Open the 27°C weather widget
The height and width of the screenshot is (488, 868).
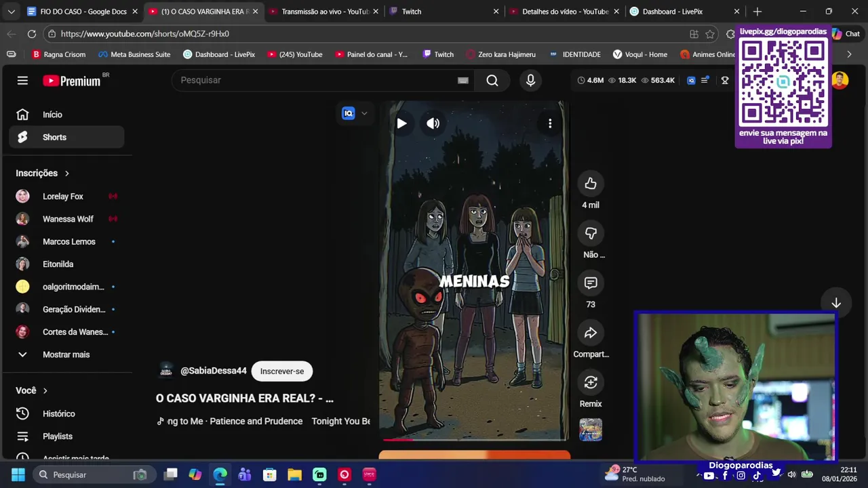point(636,474)
